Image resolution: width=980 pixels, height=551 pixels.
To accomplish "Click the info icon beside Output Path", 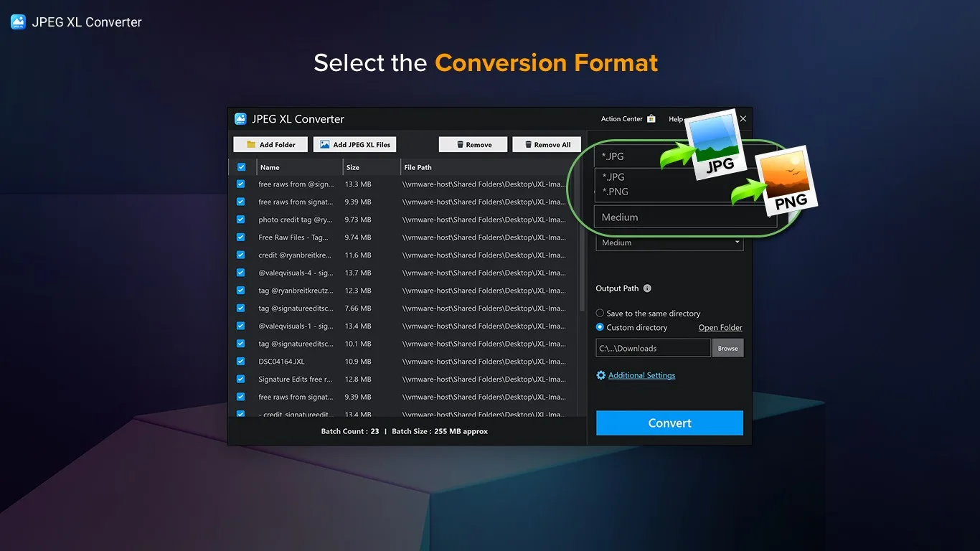I will [647, 288].
